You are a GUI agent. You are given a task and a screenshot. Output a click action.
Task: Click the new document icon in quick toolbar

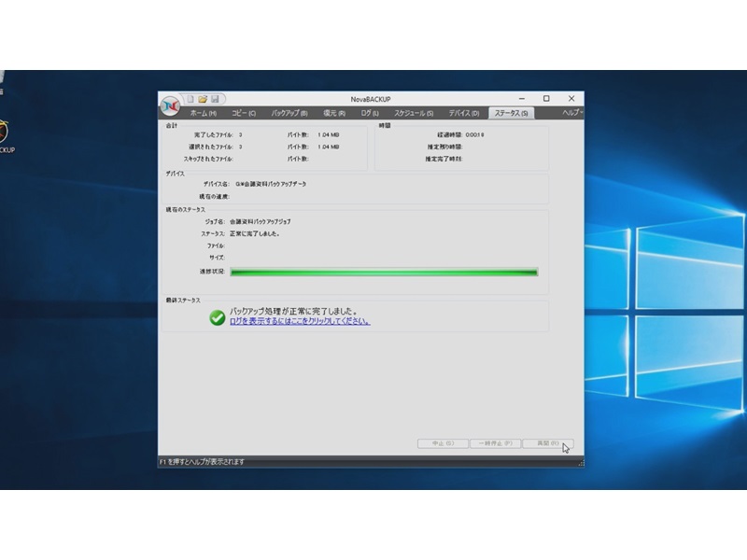190,99
